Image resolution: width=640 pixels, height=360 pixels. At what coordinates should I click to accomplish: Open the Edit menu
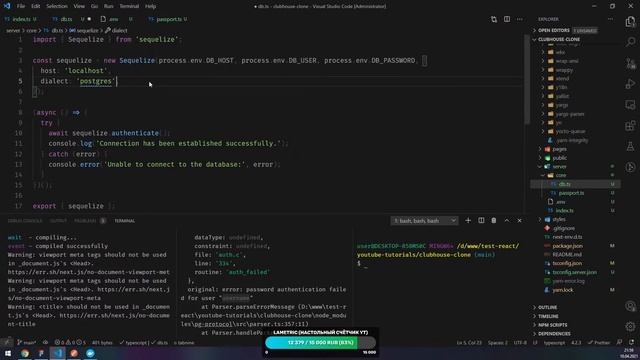click(x=36, y=6)
